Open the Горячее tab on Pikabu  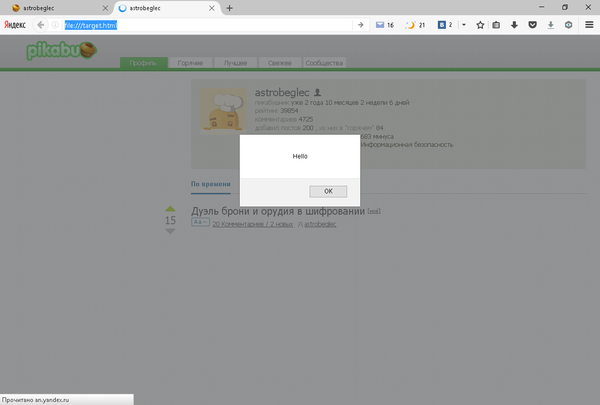pyautogui.click(x=191, y=64)
